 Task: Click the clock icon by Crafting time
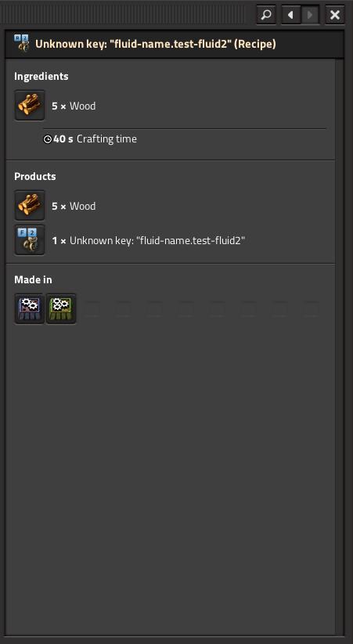point(48,139)
